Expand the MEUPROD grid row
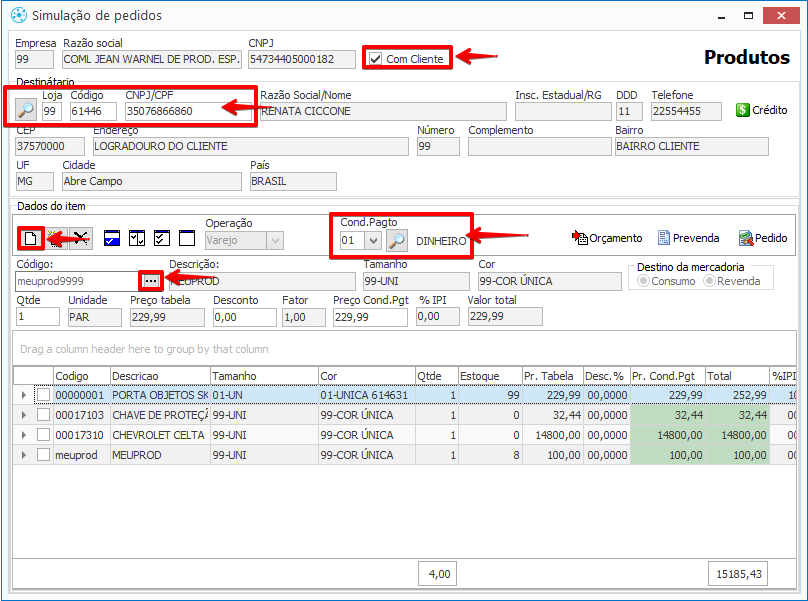The image size is (808, 601). click(24, 455)
